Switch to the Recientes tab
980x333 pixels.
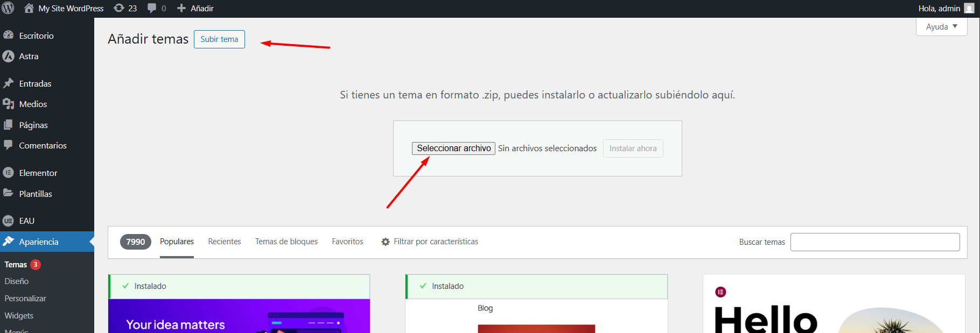pyautogui.click(x=225, y=242)
